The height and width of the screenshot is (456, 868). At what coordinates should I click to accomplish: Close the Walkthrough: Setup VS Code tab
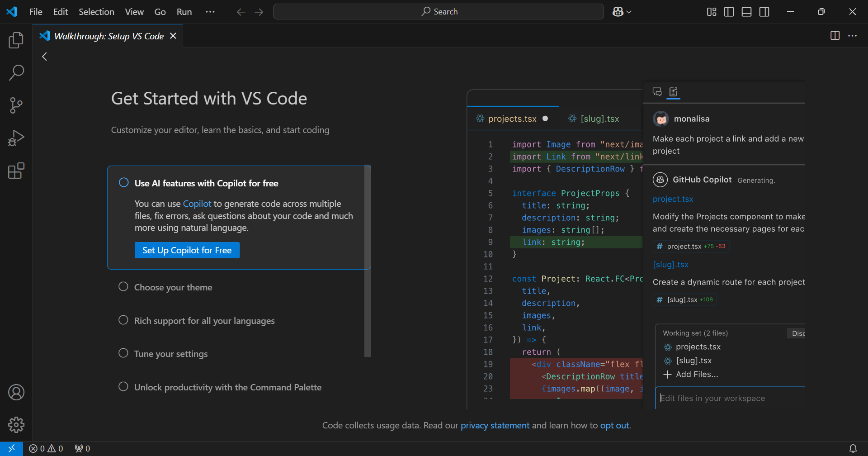point(173,36)
